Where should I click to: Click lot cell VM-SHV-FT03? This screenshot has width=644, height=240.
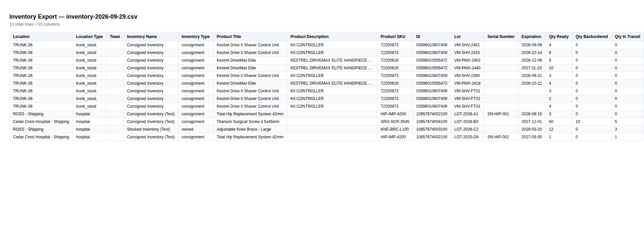[467, 106]
